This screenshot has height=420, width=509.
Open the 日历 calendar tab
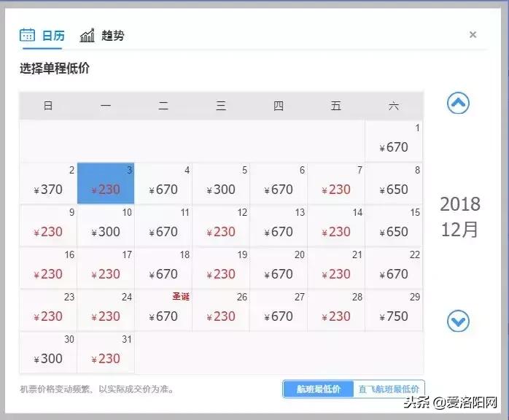click(42, 35)
